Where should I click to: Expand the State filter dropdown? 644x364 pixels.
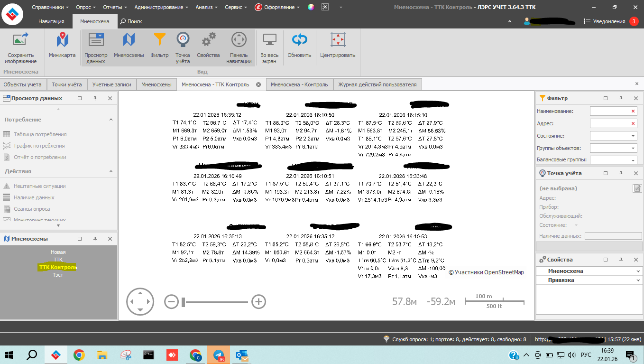tap(633, 136)
